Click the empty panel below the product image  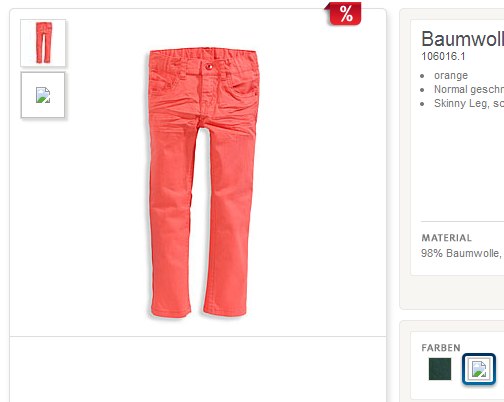(198, 369)
